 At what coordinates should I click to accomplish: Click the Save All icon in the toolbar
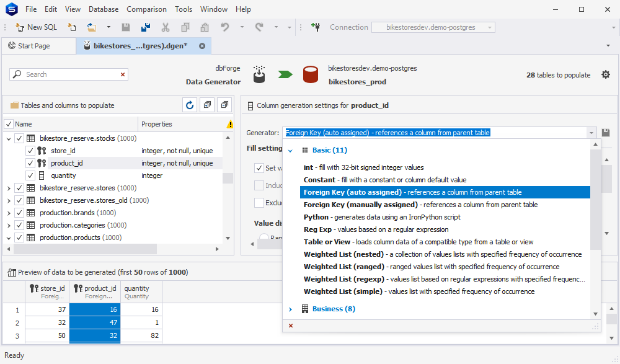pyautogui.click(x=146, y=27)
